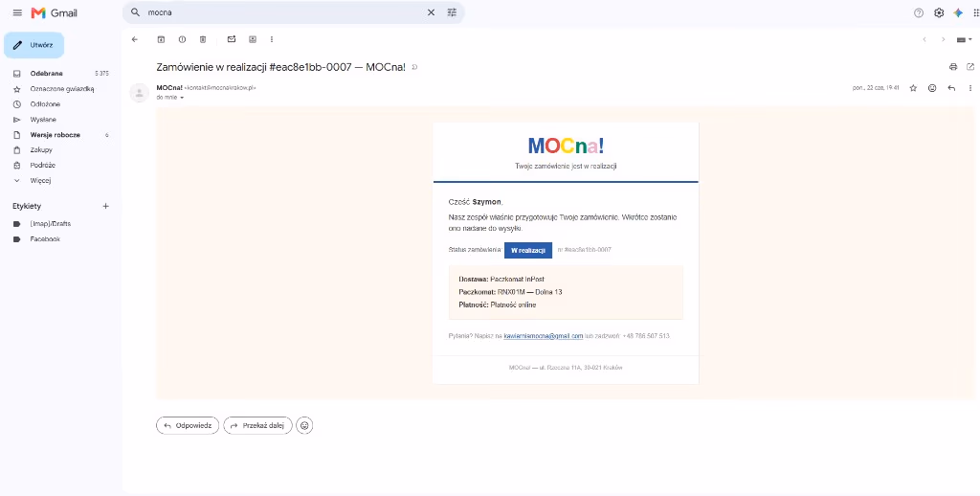Click the W realizacji status badge
Viewport: 980px width, 496px height.
528,250
